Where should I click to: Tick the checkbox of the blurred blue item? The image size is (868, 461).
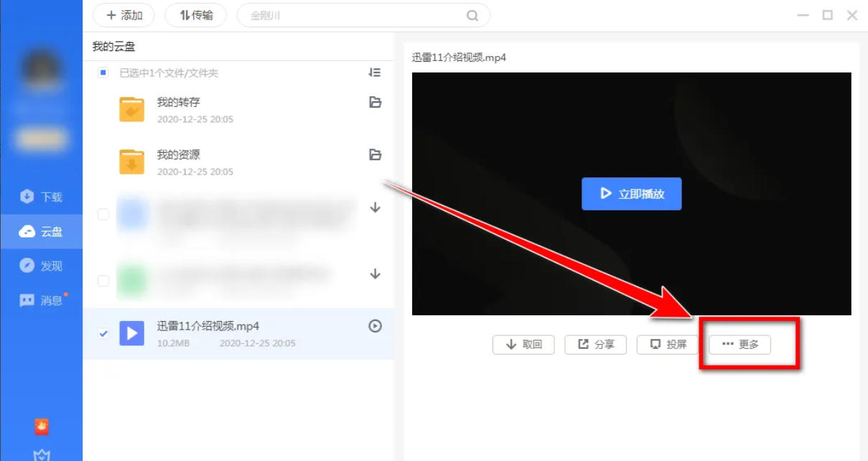pyautogui.click(x=103, y=214)
